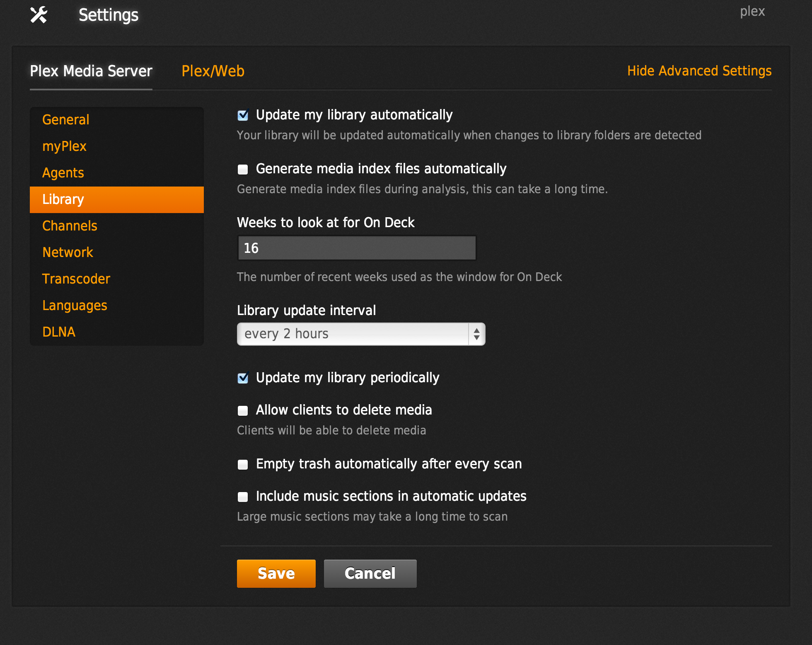Image resolution: width=812 pixels, height=645 pixels.
Task: Open the Plex/Web tab
Action: [213, 71]
